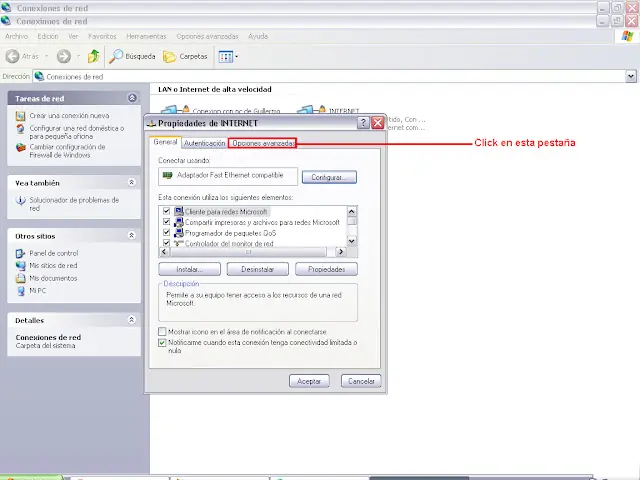Image resolution: width=640 pixels, height=480 pixels.
Task: Click Configurar una red doméstica link
Action: coord(77,132)
